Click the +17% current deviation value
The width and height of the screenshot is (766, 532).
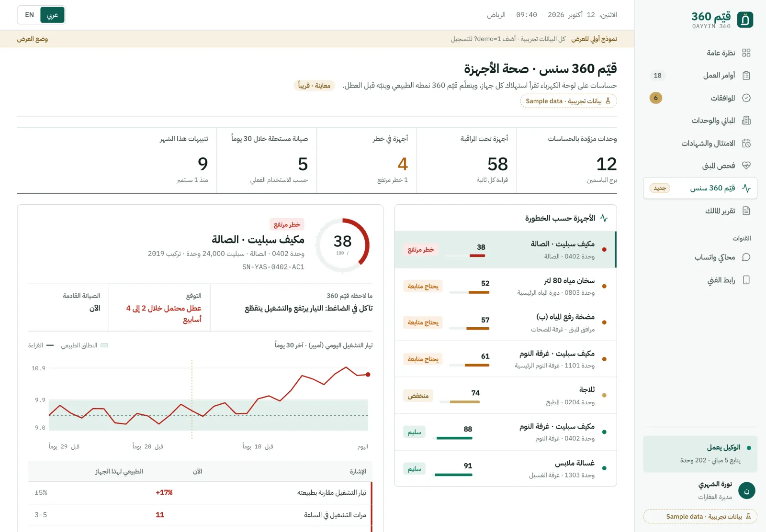pos(164,492)
